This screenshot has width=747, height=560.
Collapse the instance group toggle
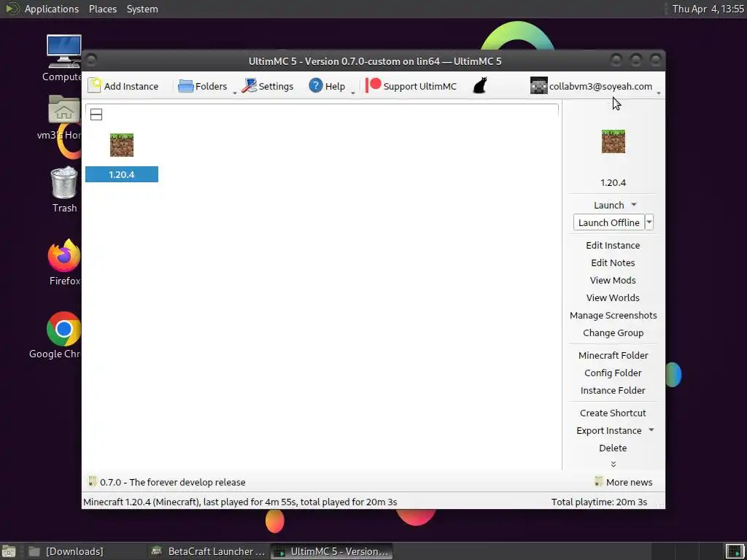(x=96, y=114)
